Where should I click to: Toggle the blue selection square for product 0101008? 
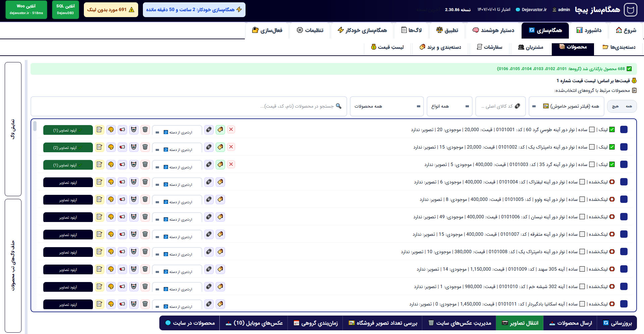point(624,252)
